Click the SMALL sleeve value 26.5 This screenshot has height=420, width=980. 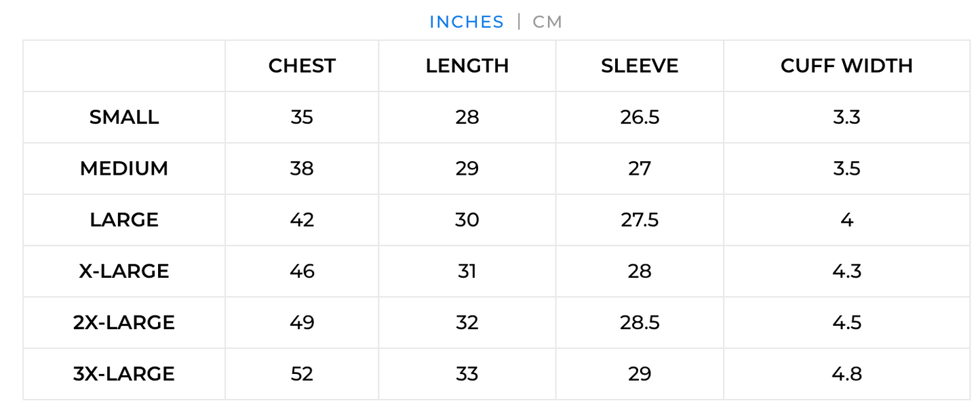[x=640, y=117]
